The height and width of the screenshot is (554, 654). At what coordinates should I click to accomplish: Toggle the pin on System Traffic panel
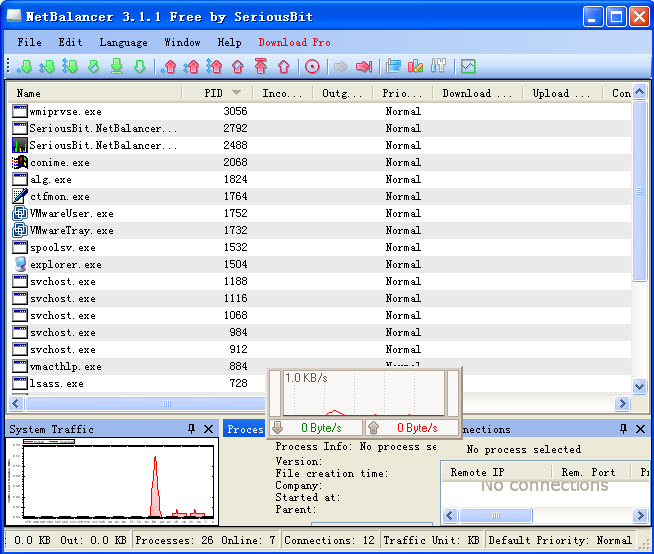coord(191,429)
